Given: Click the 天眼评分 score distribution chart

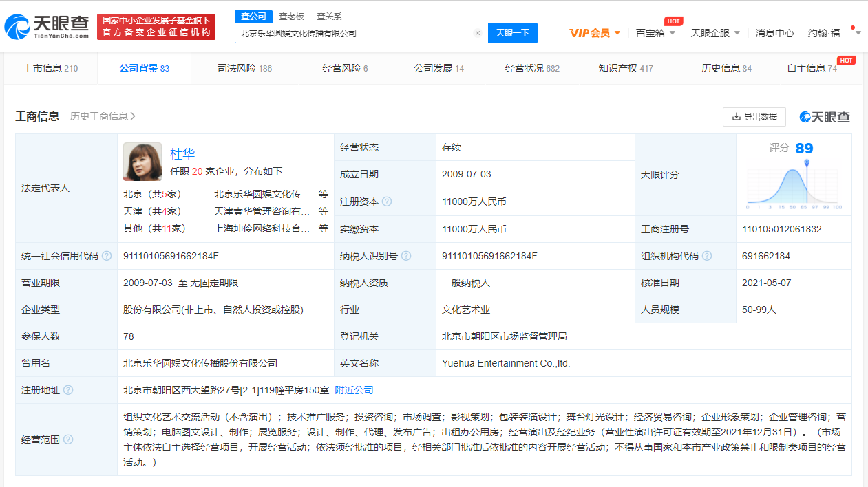Looking at the screenshot, I should (x=794, y=186).
